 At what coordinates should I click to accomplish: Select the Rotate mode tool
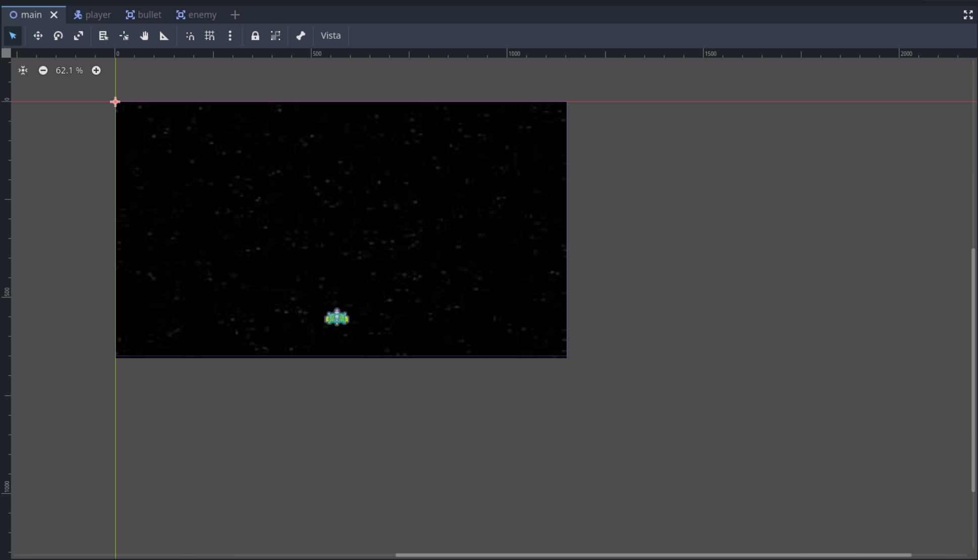pos(58,36)
